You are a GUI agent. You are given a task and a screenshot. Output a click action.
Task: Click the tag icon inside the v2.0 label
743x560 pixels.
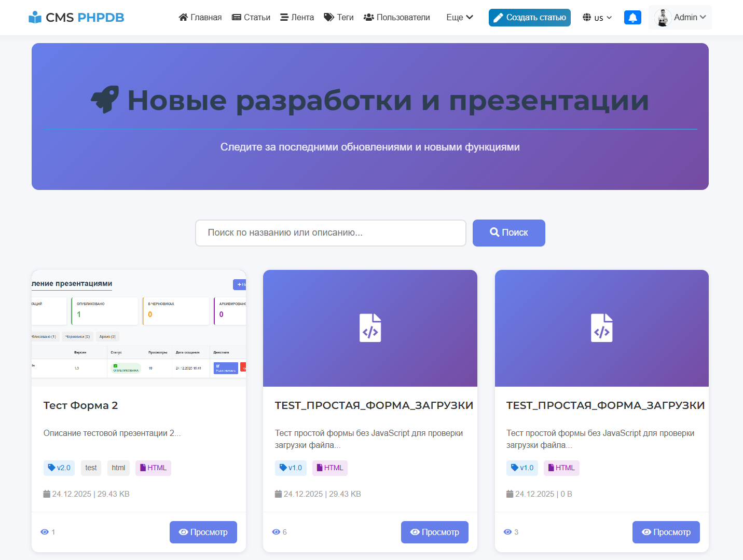coord(52,468)
